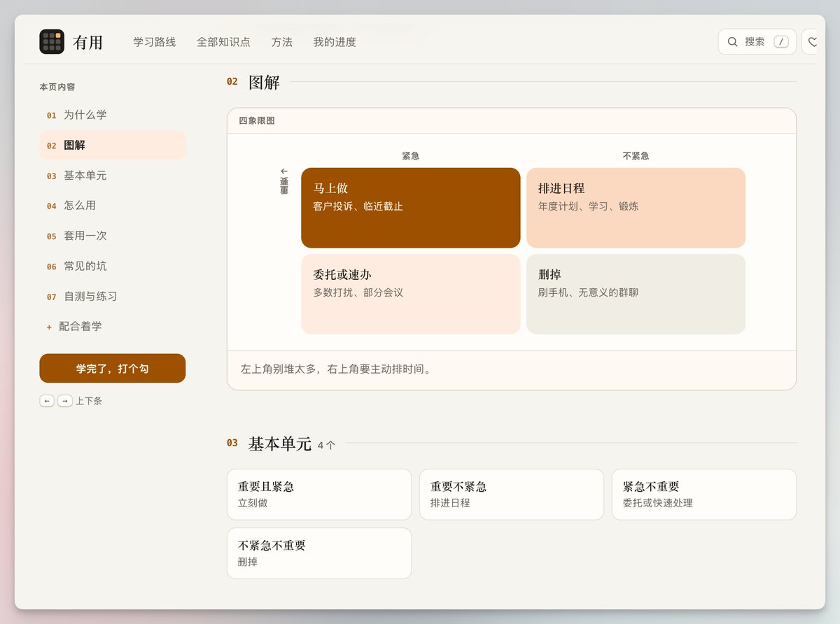Click the 不紧急 column header
Viewport: 840px width, 624px height.
(636, 156)
